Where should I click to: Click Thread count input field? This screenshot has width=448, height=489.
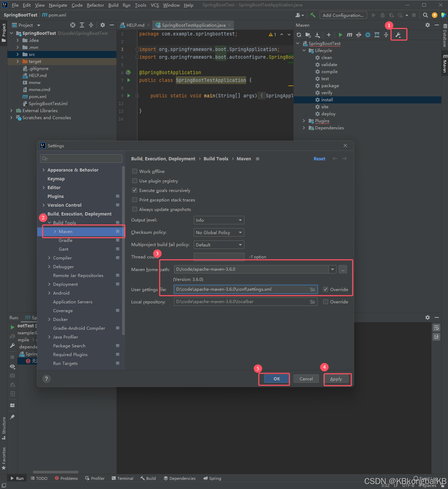coord(219,257)
